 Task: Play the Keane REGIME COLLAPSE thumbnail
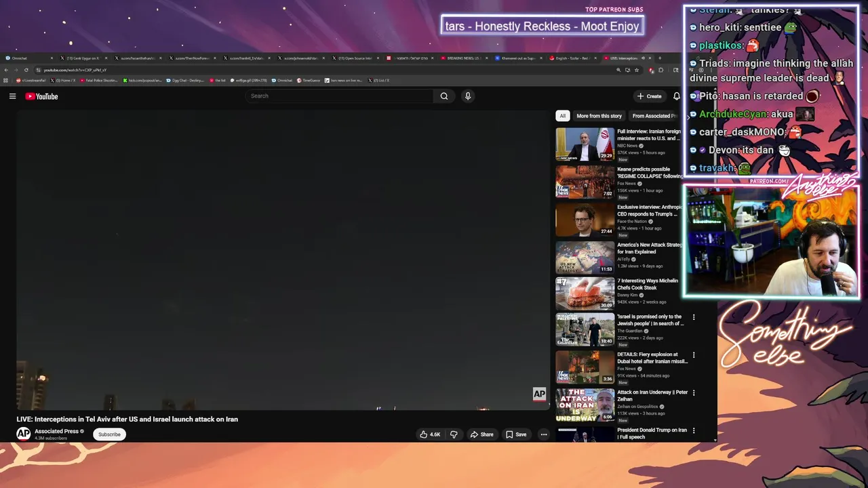(585, 182)
